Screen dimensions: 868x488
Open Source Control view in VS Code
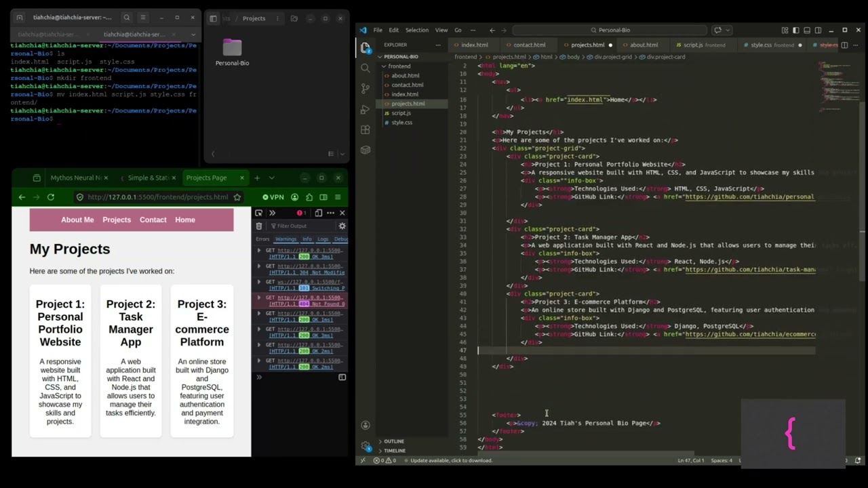(366, 89)
